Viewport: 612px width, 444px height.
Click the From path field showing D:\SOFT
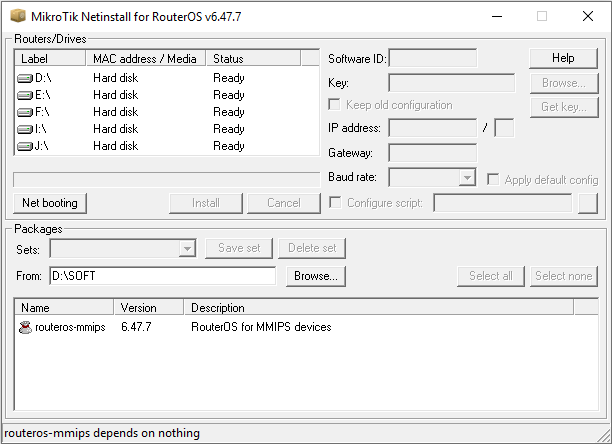163,276
